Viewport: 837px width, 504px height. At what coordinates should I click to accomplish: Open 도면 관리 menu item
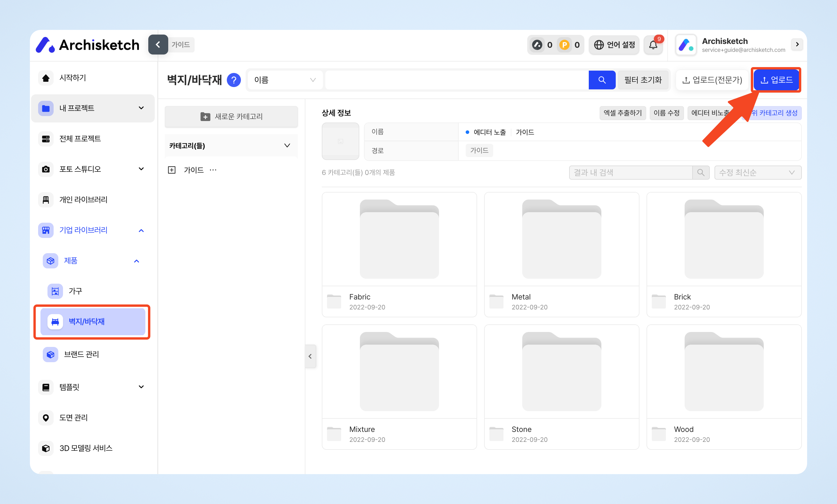(x=93, y=417)
